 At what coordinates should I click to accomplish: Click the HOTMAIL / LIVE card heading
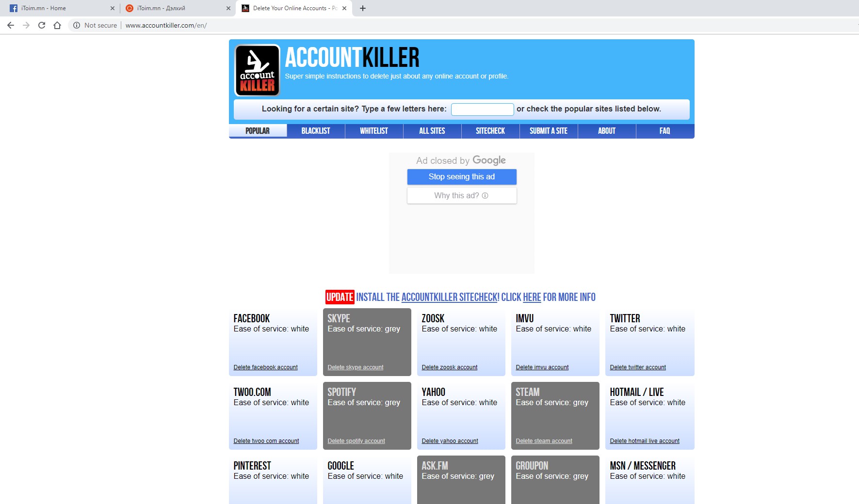[636, 392]
